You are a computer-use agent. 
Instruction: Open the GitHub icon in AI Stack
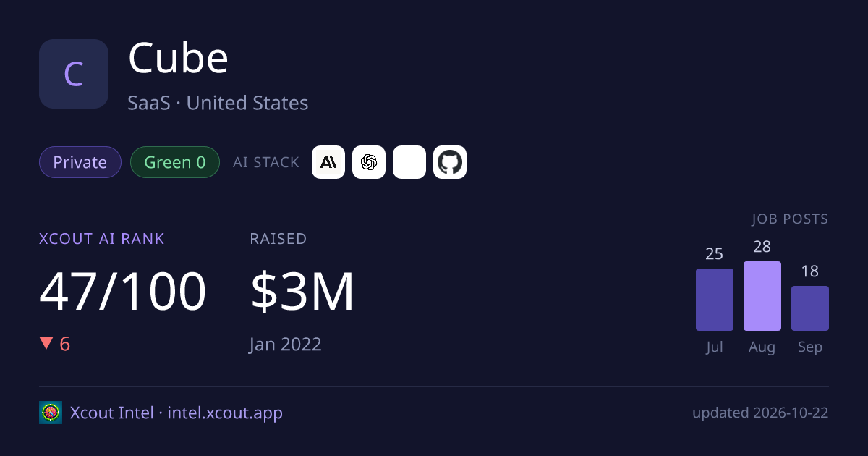tap(450, 162)
